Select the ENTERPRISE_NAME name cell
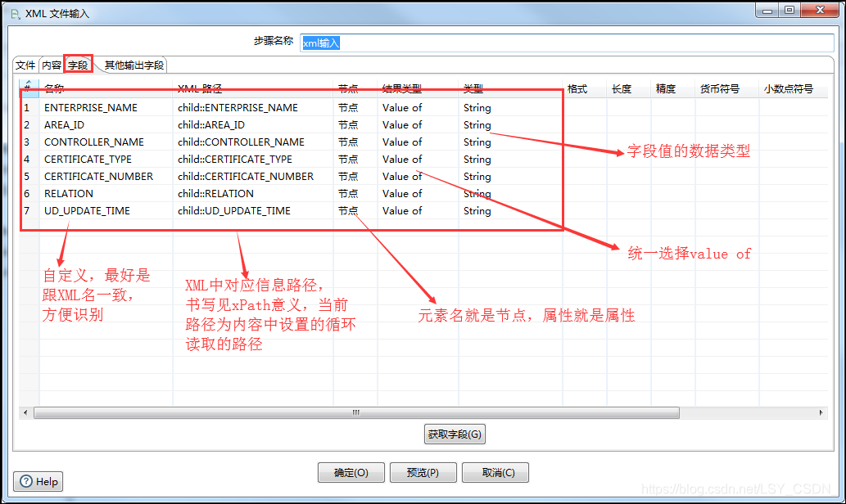Image resolution: width=846 pixels, height=504 pixels. point(106,108)
